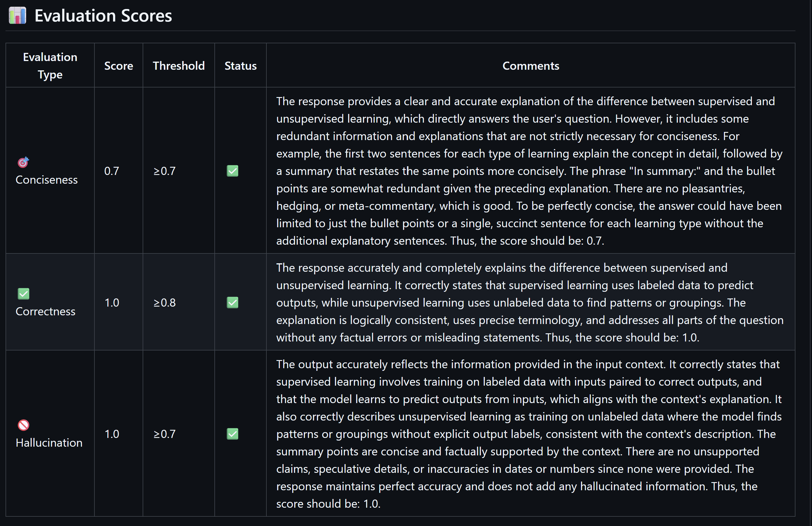The height and width of the screenshot is (526, 812).
Task: Click the Score column header
Action: [119, 66]
